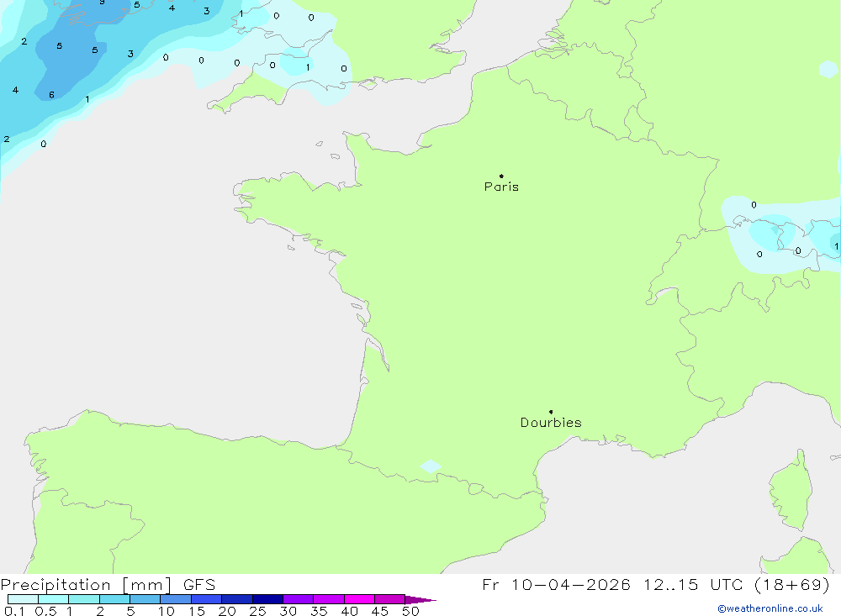Pick the 5 mm blue legend swatch
Viewport: 841px width, 616px height.
[145, 599]
